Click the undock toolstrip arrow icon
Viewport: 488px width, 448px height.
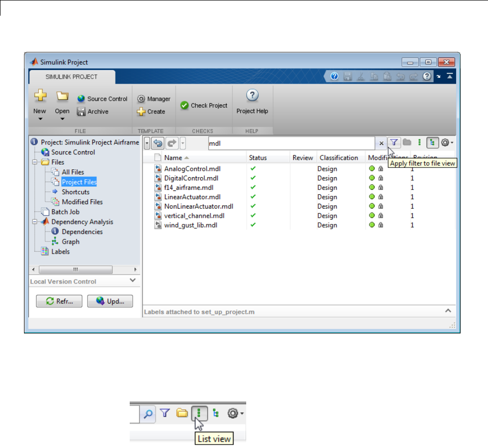pos(439,76)
